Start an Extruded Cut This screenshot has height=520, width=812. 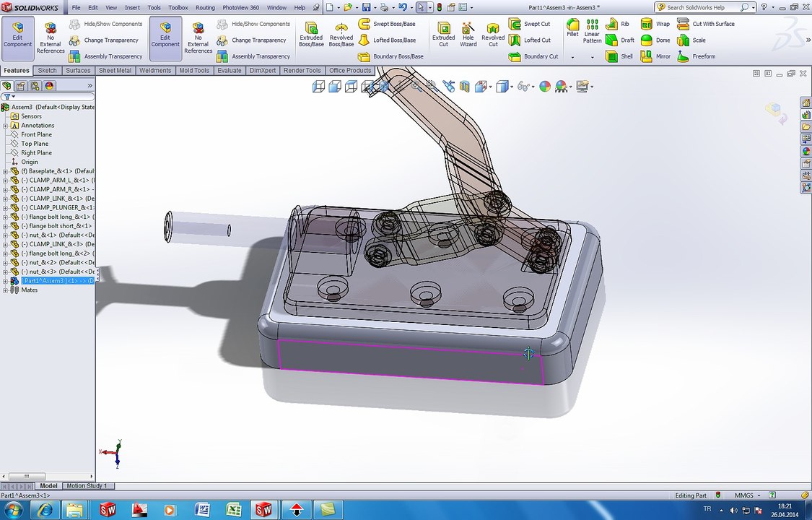click(443, 34)
